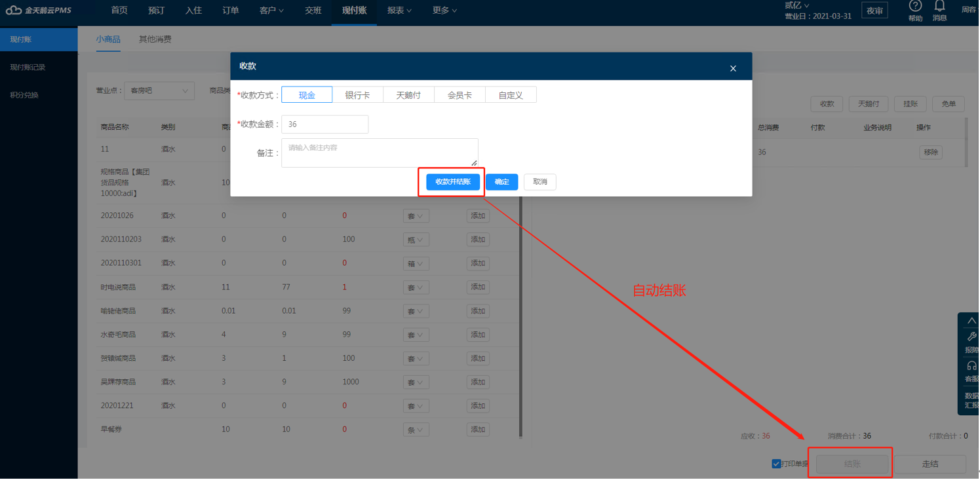Select 现金 as the payment method
This screenshot has width=980, height=480.
pos(307,95)
